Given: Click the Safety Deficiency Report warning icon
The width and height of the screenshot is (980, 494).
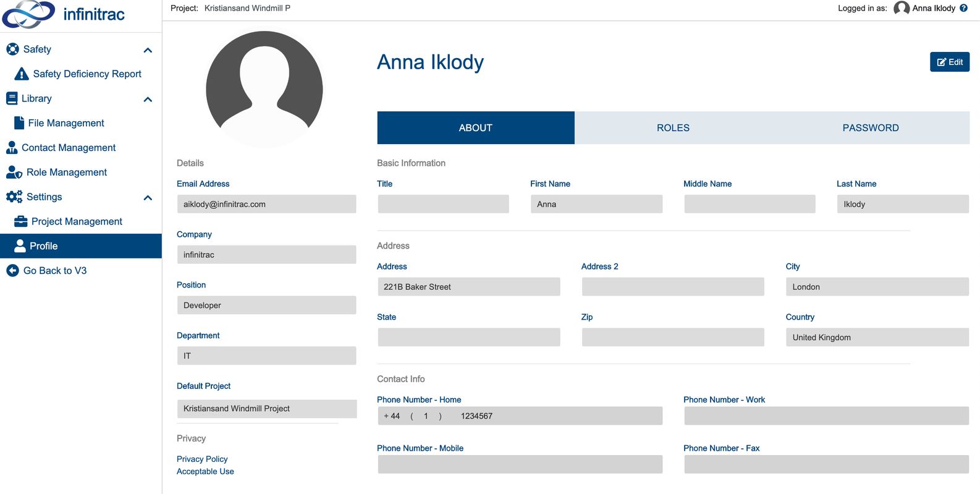Looking at the screenshot, I should point(22,74).
